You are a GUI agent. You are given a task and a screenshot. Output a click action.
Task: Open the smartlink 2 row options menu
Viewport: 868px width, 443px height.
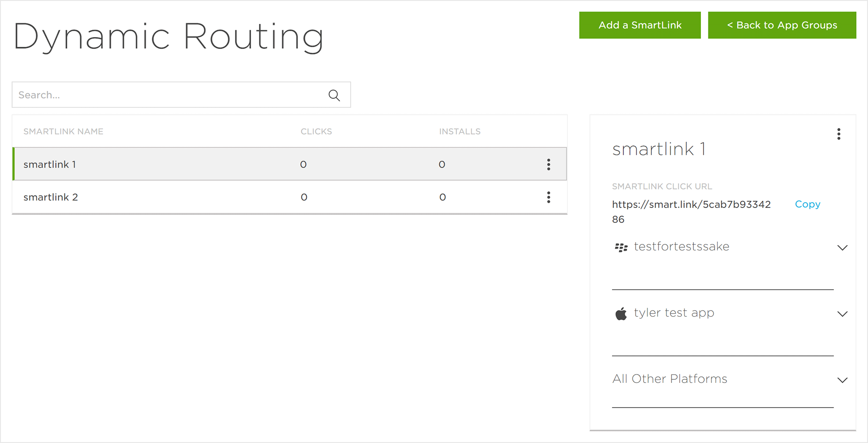click(x=548, y=197)
